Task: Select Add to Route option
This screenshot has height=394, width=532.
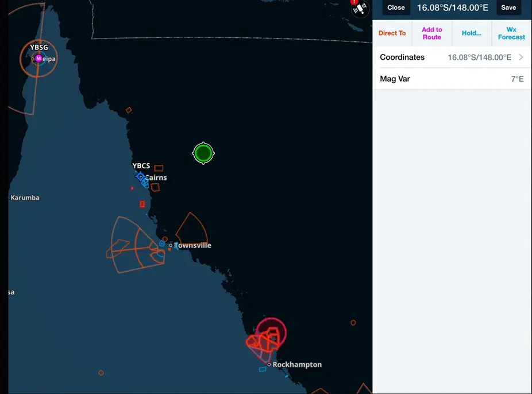Action: coord(432,33)
